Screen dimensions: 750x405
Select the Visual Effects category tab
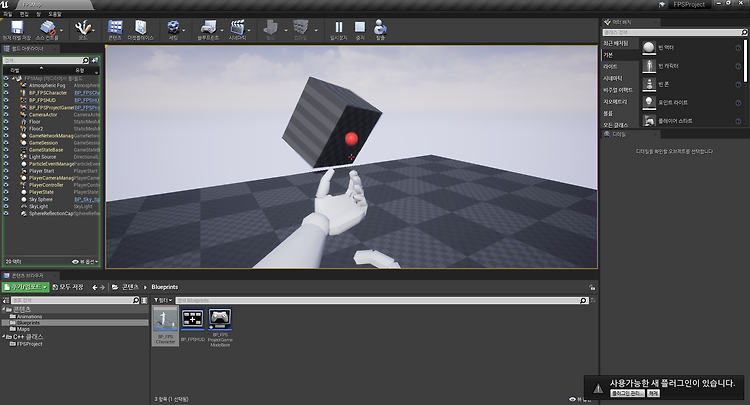(618, 90)
